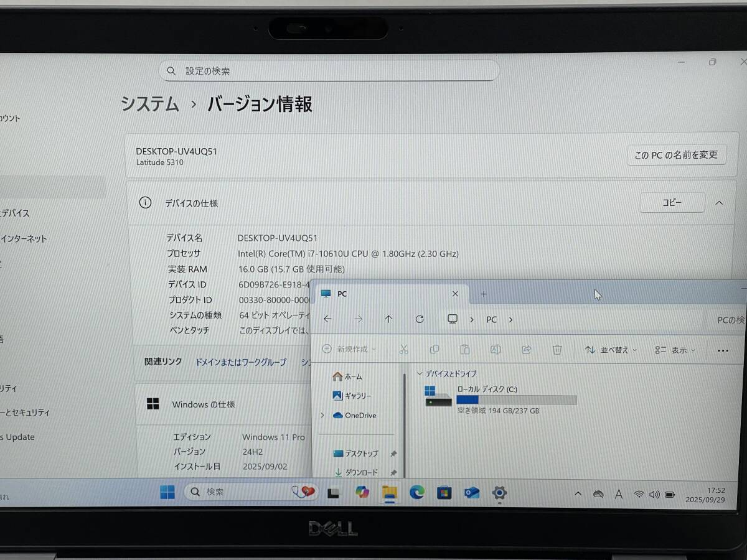Open the 表示 view dropdown

[x=673, y=350]
